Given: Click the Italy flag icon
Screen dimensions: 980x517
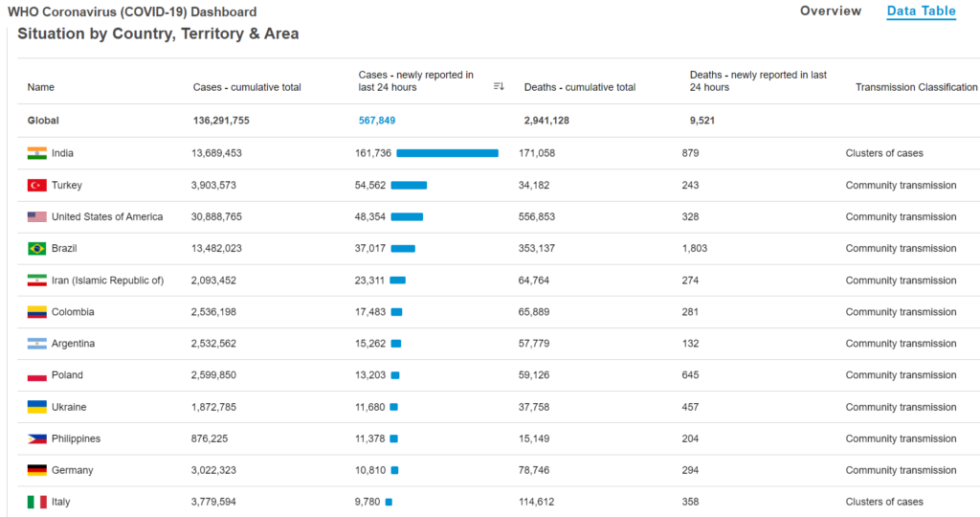Looking at the screenshot, I should click(37, 502).
